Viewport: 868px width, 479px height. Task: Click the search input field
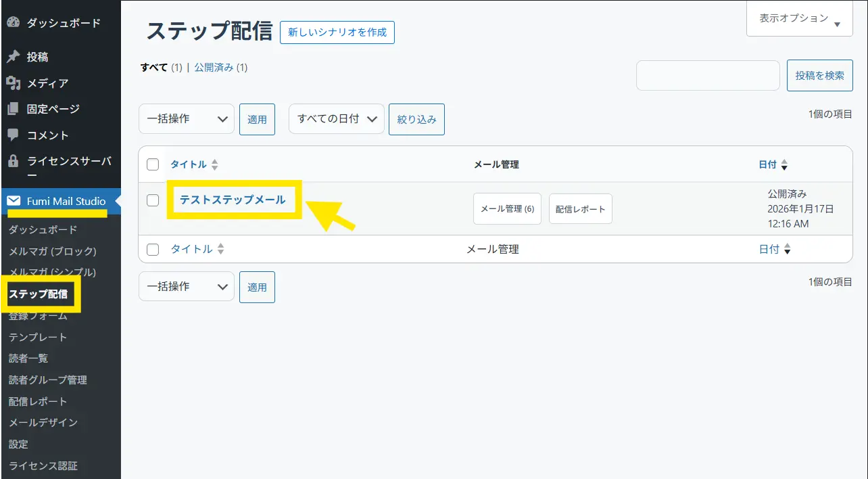pyautogui.click(x=708, y=76)
